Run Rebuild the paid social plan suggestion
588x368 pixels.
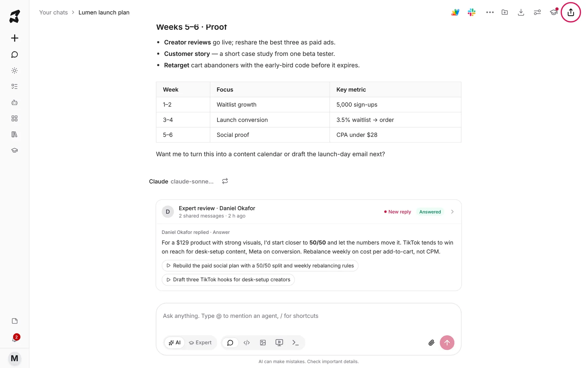point(260,266)
